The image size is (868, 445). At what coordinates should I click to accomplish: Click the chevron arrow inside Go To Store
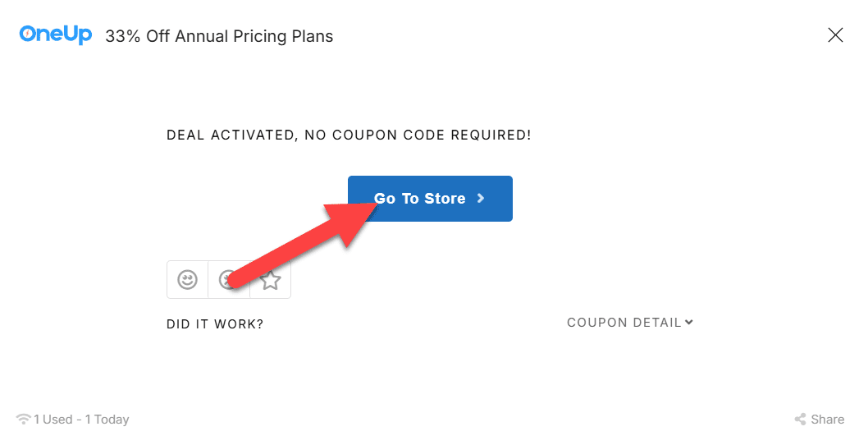point(482,199)
